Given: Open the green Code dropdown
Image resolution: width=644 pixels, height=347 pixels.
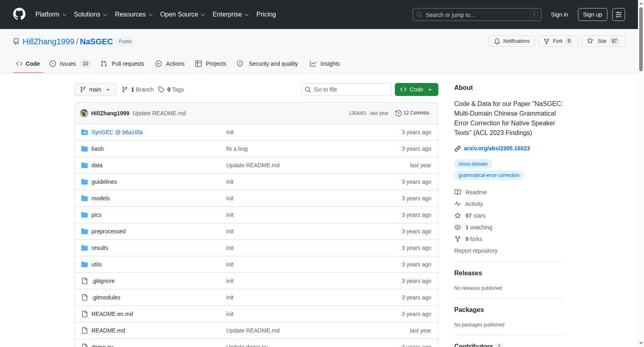Looking at the screenshot, I should click(417, 89).
